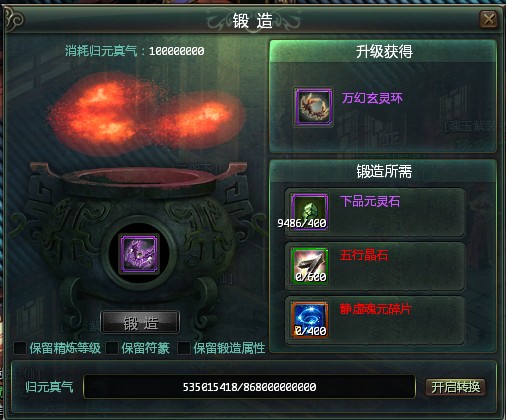Click the 五行晶石 crystal icon
This screenshot has height=420, width=506.
click(x=309, y=266)
